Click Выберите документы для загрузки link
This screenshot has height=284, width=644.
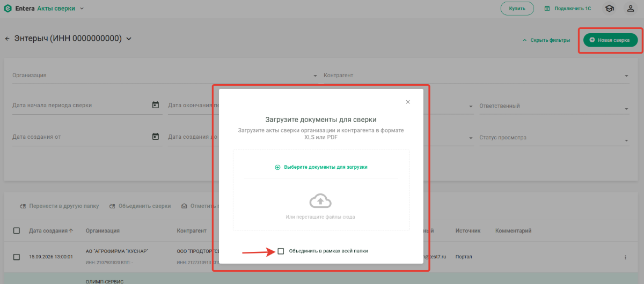coord(321,167)
